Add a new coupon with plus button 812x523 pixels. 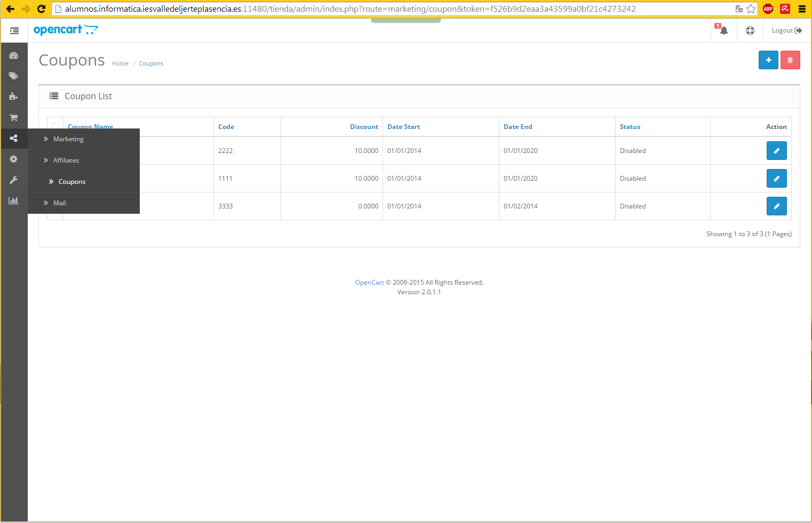click(x=768, y=60)
